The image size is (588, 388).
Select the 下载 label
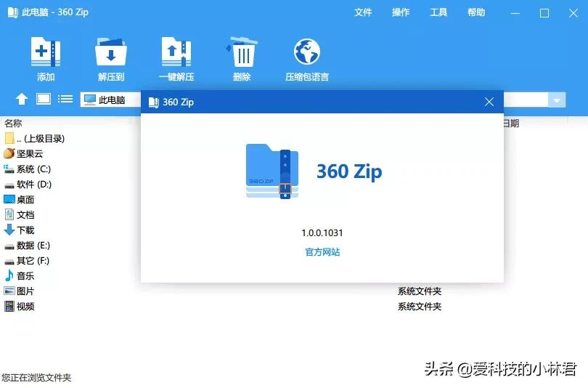pos(25,230)
